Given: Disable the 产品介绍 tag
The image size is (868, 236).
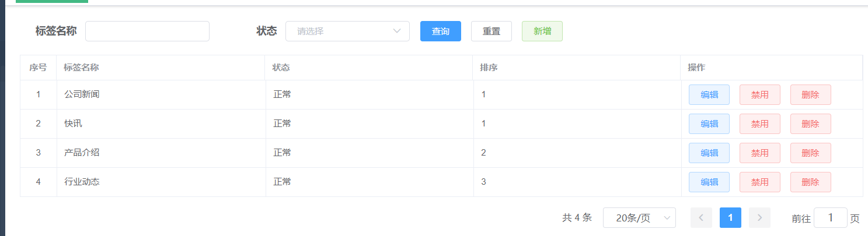Looking at the screenshot, I should (759, 153).
